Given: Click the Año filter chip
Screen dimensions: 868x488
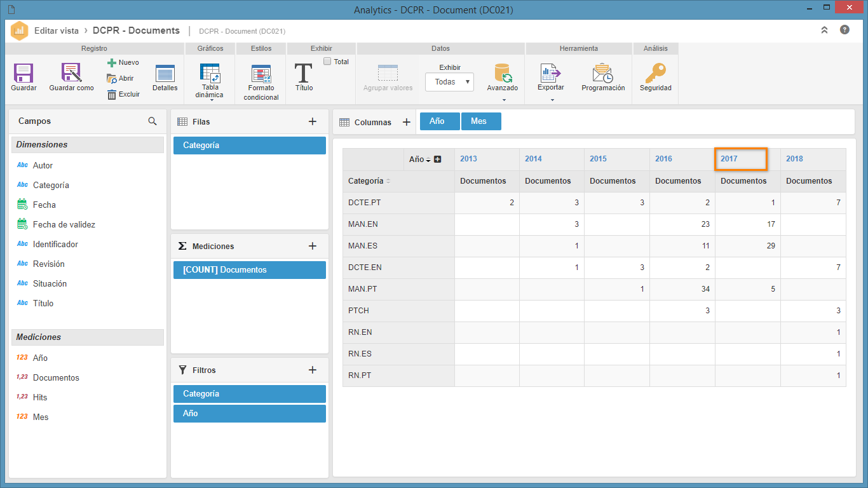Looking at the screenshot, I should pos(250,414).
